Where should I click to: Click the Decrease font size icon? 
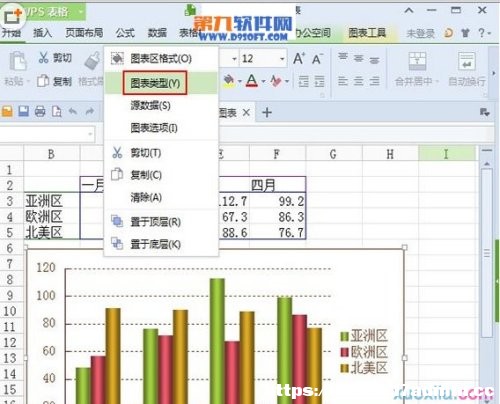point(317,59)
